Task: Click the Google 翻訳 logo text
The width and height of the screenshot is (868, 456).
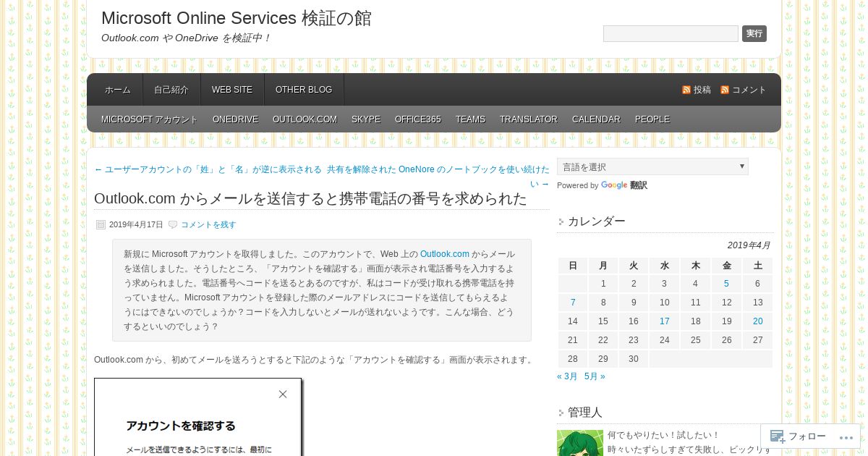Action: (x=624, y=185)
